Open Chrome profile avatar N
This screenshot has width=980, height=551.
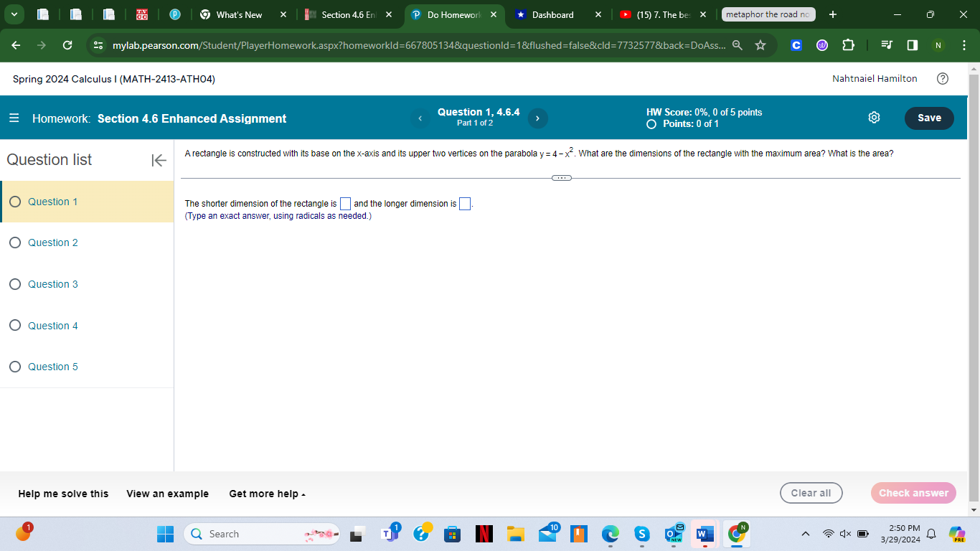coord(937,45)
